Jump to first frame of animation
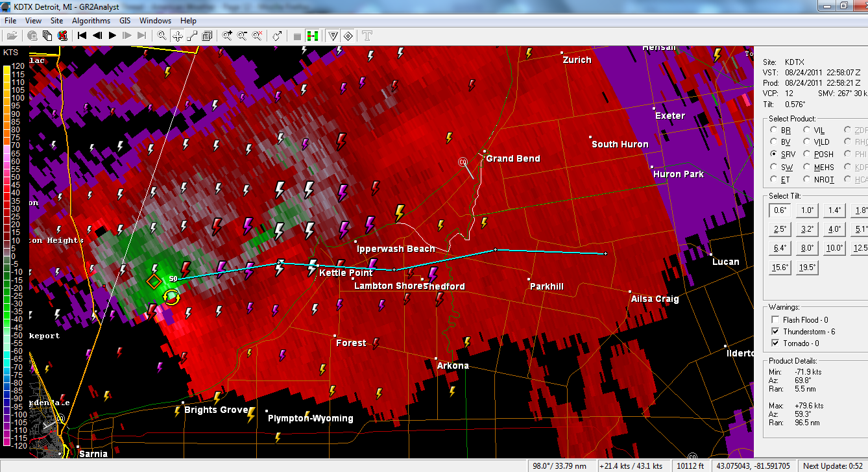This screenshot has width=868, height=472. [x=82, y=36]
